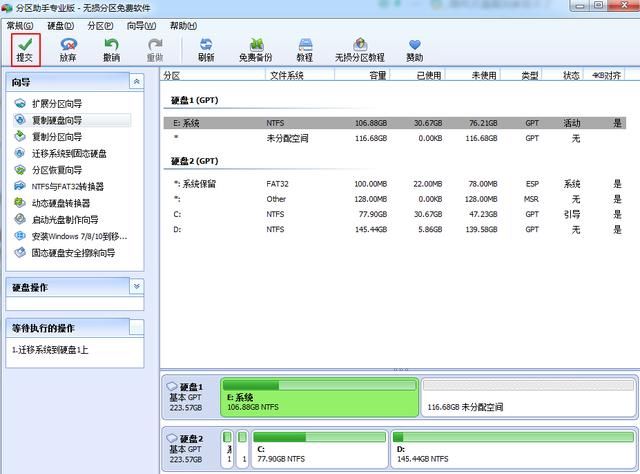The image size is (640, 474).
Task: Click the 提交 (Apply) checkmark icon
Action: [25, 45]
